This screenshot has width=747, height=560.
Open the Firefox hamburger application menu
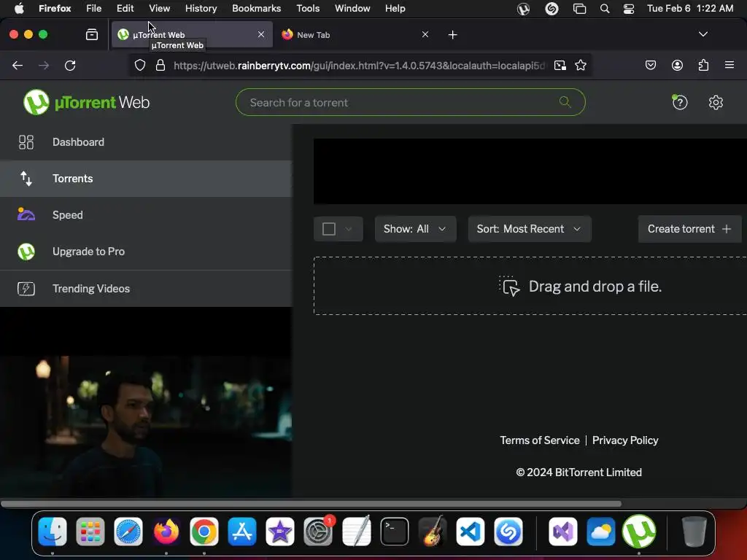coord(729,65)
